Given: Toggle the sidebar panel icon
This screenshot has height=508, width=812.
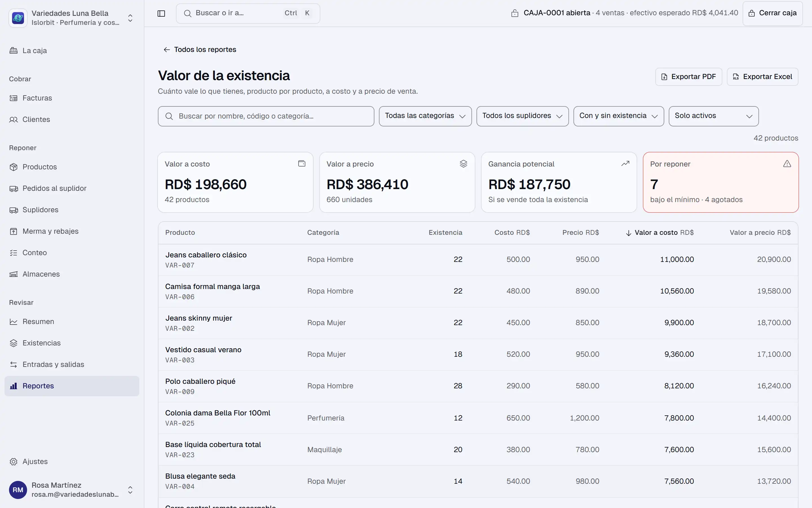Looking at the screenshot, I should 161,14.
